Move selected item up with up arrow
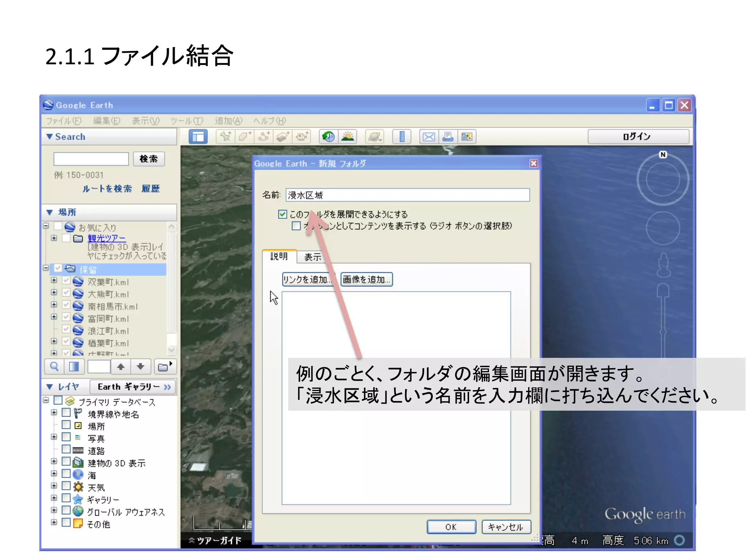This screenshot has width=747, height=560. [121, 367]
